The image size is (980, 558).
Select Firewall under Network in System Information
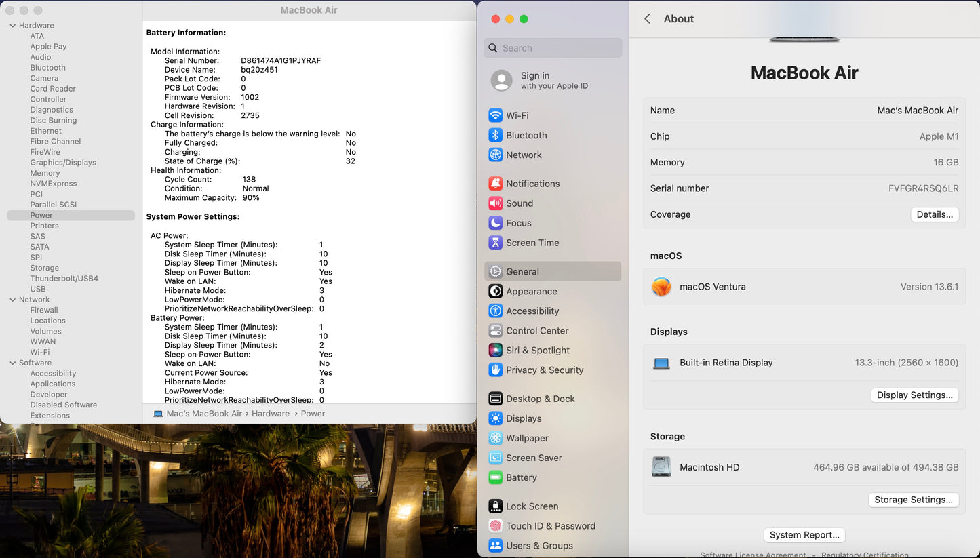click(44, 310)
